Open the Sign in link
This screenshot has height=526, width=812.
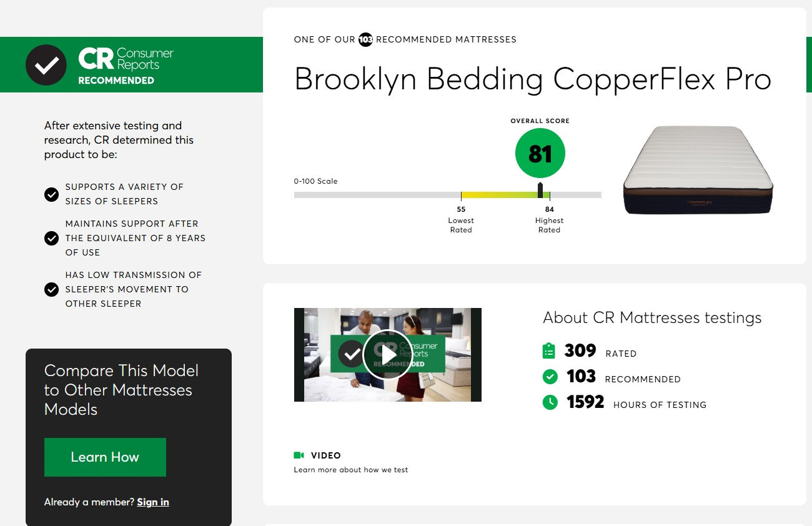tap(152, 502)
